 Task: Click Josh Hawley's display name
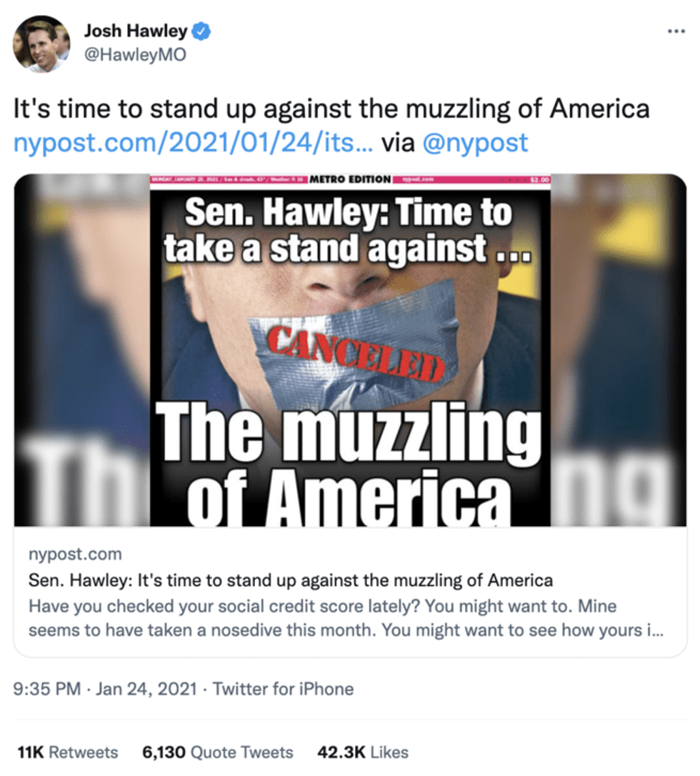[x=136, y=30]
